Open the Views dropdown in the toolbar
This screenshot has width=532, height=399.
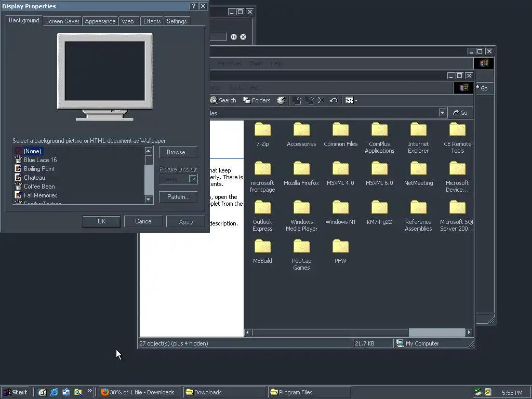351,100
